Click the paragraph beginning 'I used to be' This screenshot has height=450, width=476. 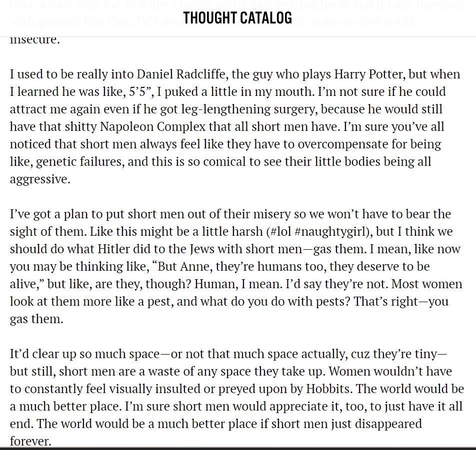235,127
